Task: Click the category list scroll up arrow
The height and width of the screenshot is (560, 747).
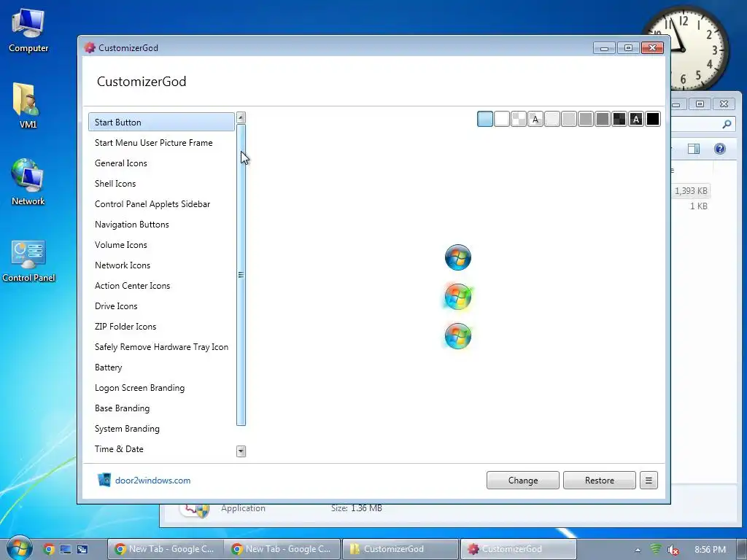Action: tap(241, 117)
